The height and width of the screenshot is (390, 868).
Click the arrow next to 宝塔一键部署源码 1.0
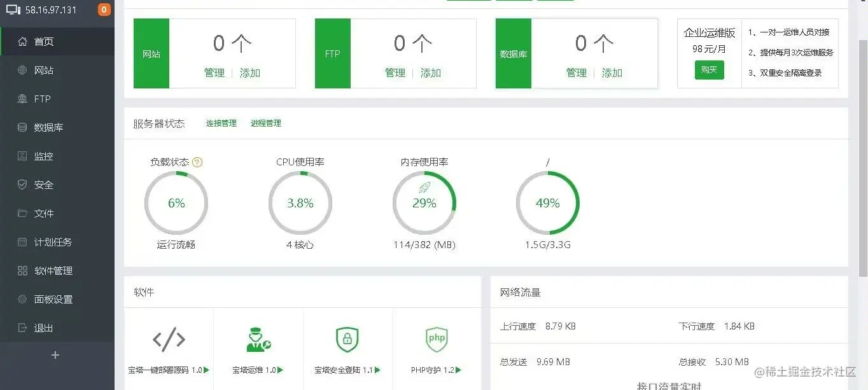pyautogui.click(x=206, y=370)
